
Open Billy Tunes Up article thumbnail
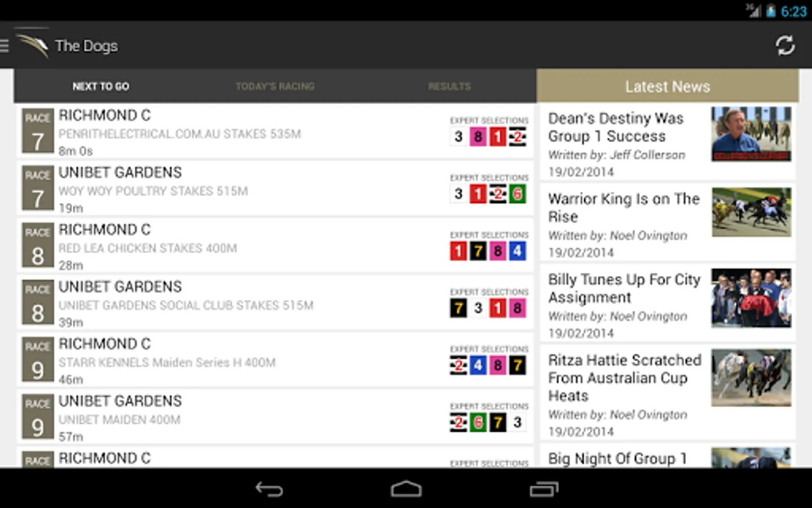point(751,298)
